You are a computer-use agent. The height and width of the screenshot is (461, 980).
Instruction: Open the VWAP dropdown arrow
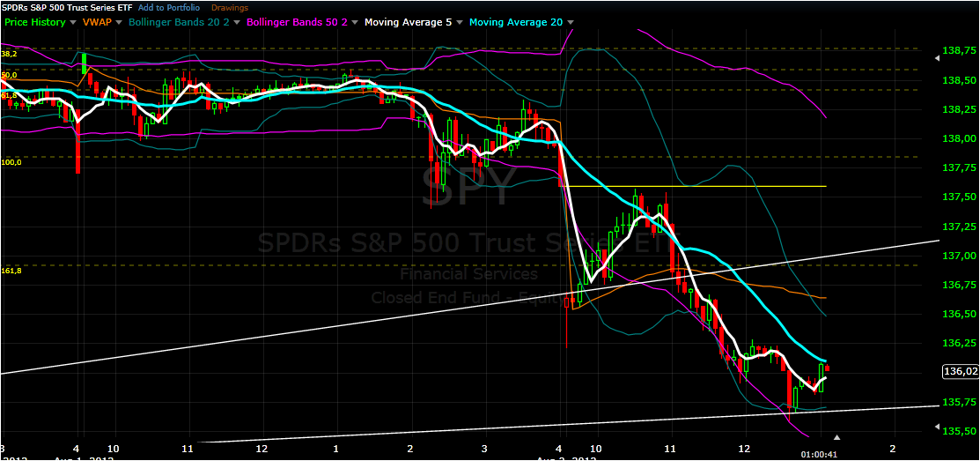pyautogui.click(x=119, y=23)
